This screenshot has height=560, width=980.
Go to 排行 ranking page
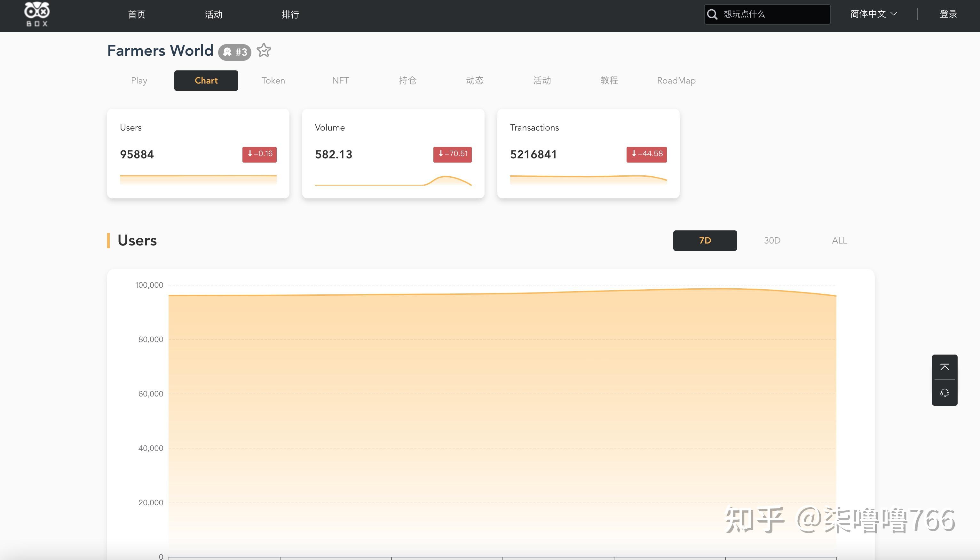coord(290,15)
